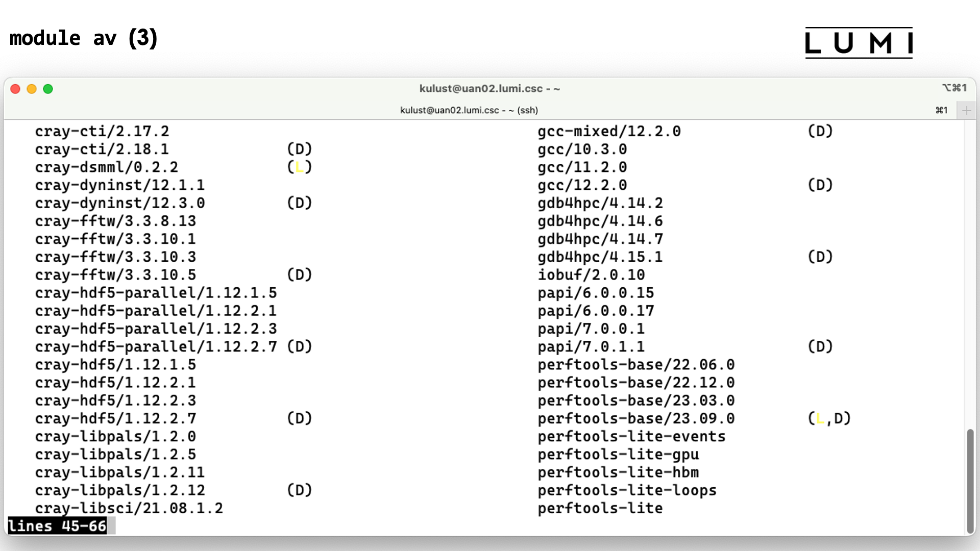This screenshot has height=551, width=980.
Task: Select text 'perftools-base/23.09.0'
Action: pyautogui.click(x=636, y=418)
